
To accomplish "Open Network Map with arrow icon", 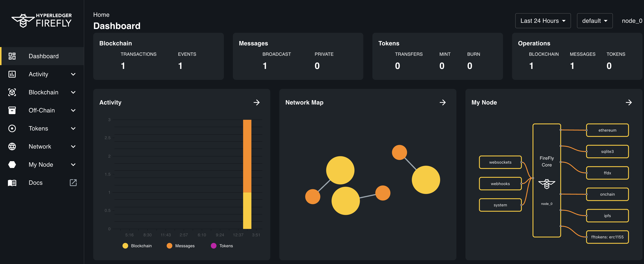I will click(442, 103).
